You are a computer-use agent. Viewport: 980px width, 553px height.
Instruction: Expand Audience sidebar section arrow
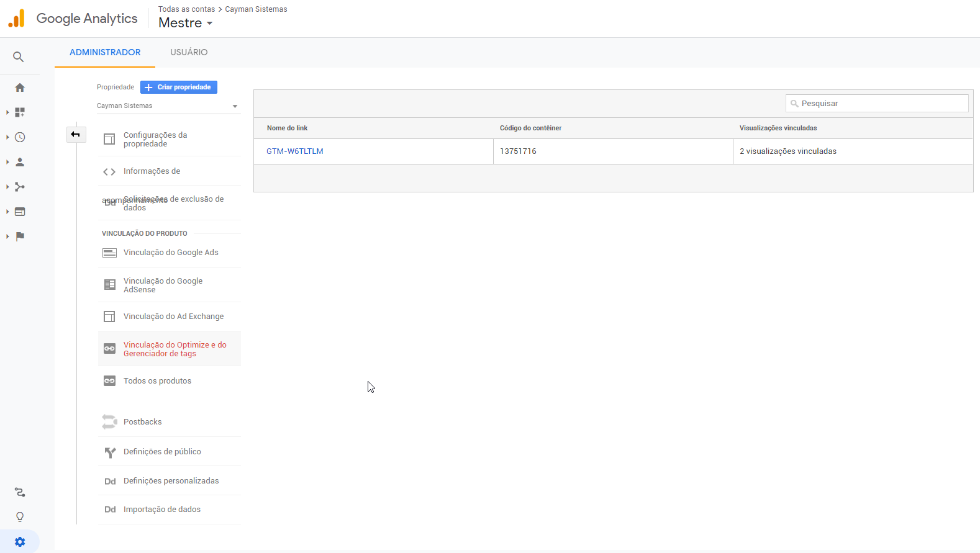(7, 162)
